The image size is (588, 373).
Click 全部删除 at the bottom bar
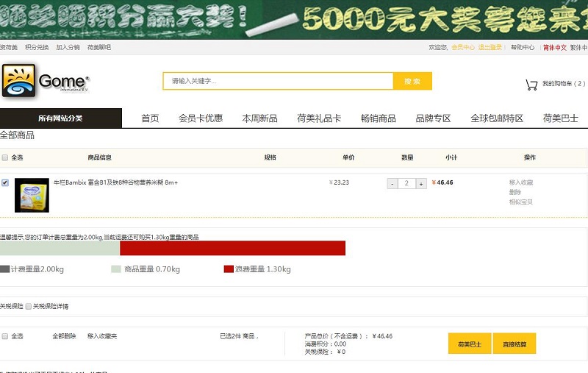[64, 336]
